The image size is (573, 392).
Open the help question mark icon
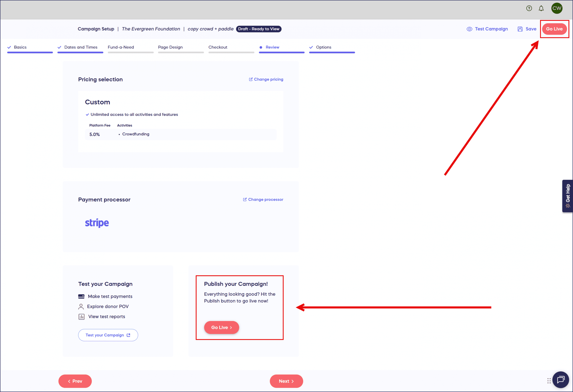[529, 8]
